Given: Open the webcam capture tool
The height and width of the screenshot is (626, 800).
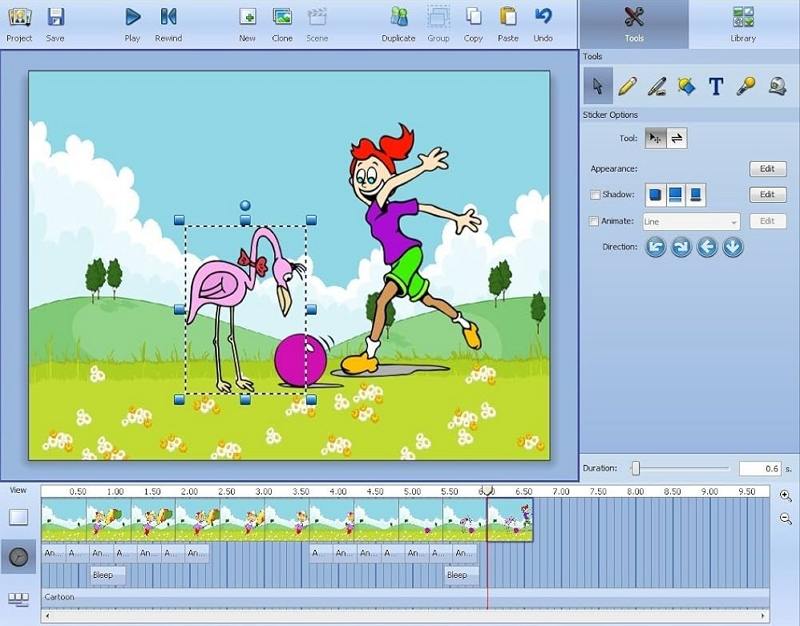Looking at the screenshot, I should click(776, 86).
